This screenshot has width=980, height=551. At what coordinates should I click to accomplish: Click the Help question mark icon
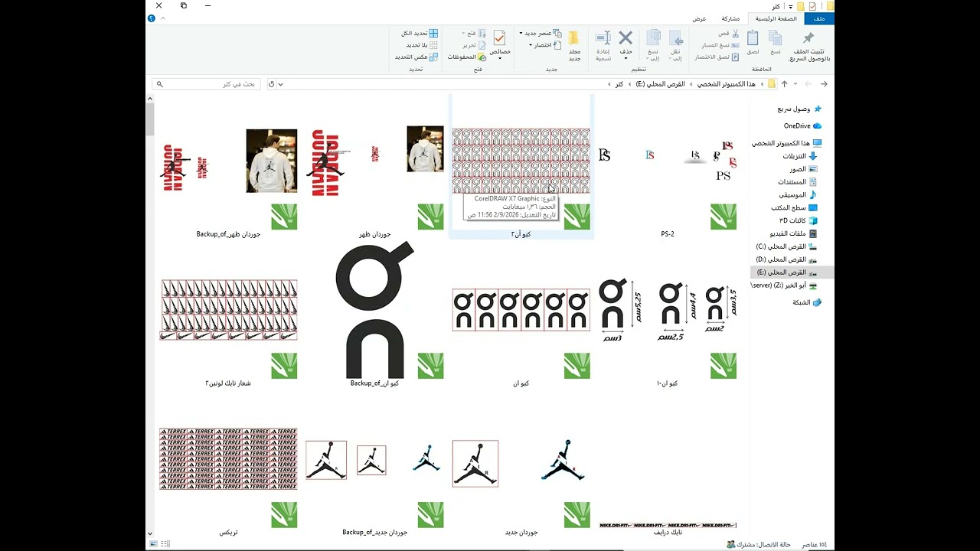point(151,18)
